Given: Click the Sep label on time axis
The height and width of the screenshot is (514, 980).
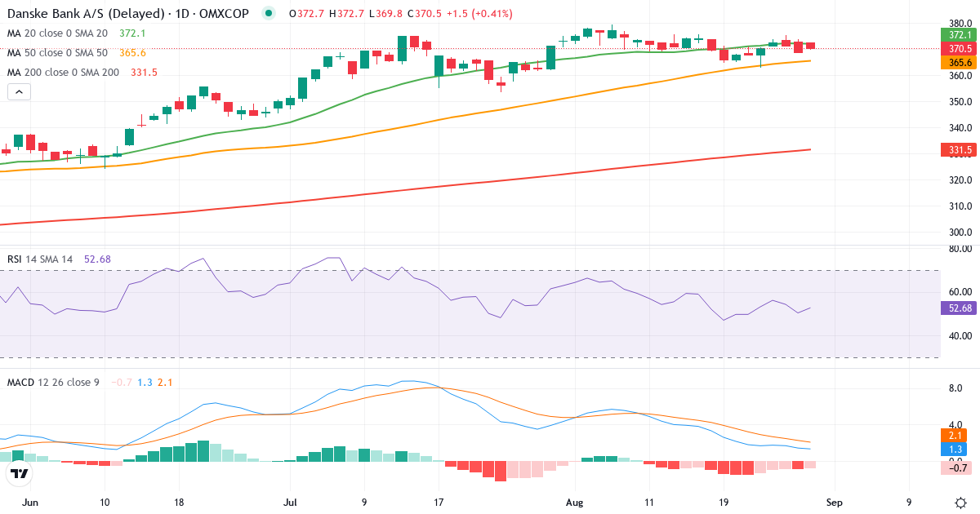Looking at the screenshot, I should coord(835,503).
